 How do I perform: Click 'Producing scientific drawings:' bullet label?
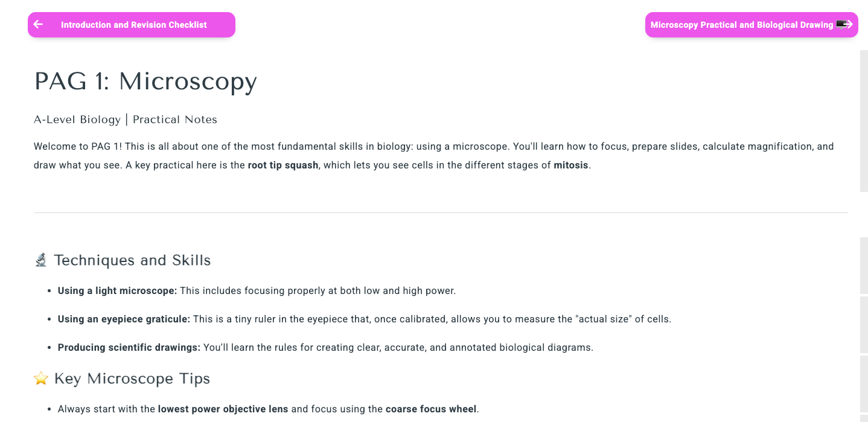pos(129,347)
